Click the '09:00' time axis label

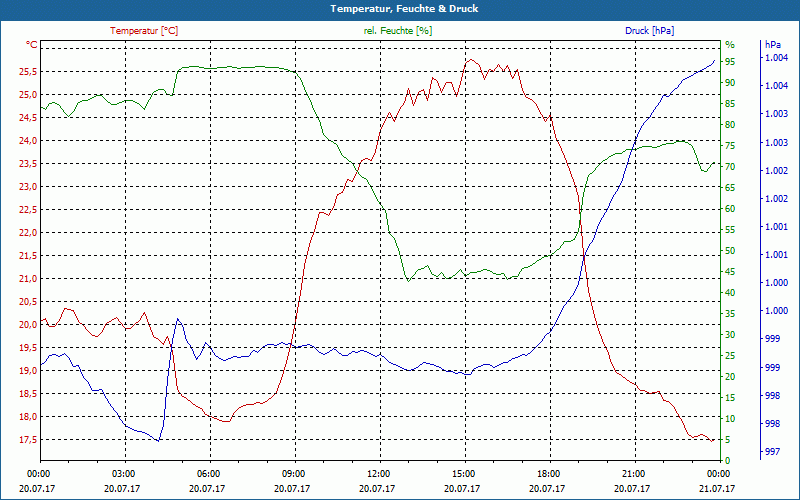pos(293,474)
